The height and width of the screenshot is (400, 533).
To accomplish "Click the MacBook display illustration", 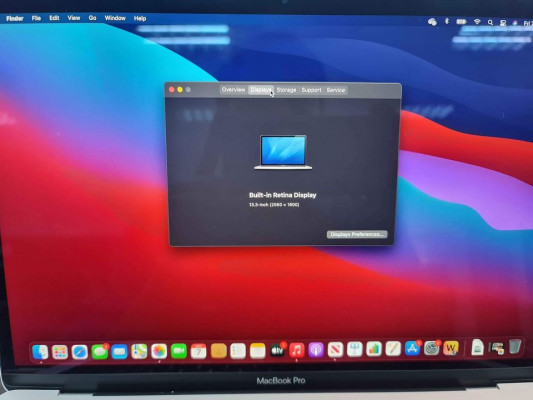I will 283,152.
